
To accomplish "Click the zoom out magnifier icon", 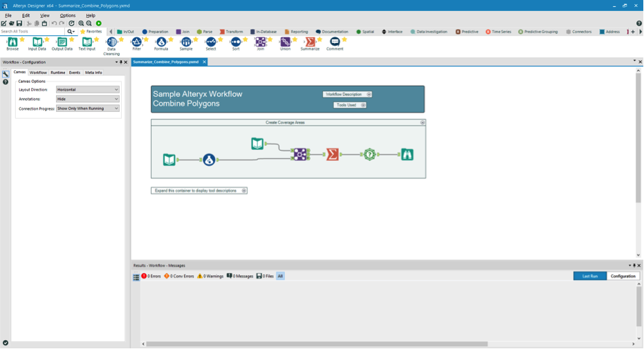I will click(89, 23).
